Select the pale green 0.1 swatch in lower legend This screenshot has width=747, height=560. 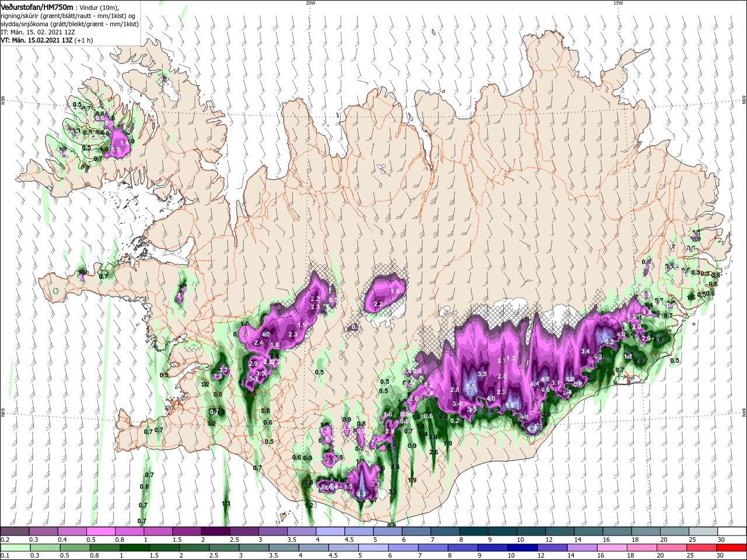coord(15,548)
